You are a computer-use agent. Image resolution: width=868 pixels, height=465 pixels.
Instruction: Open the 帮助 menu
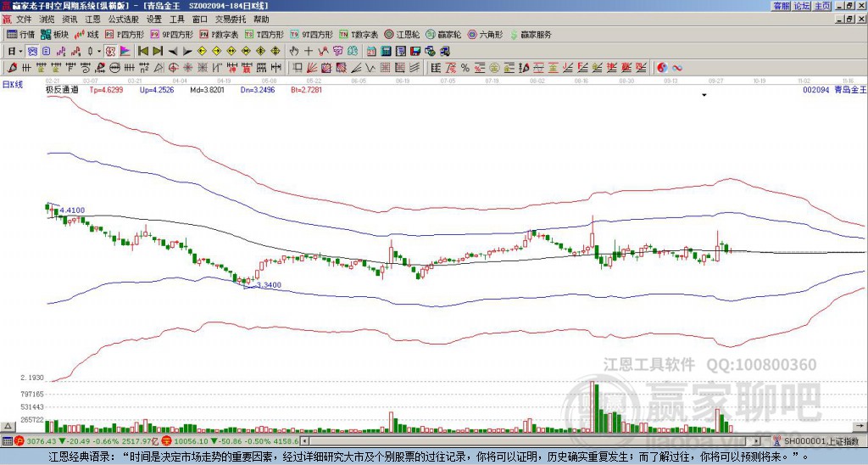pyautogui.click(x=261, y=20)
